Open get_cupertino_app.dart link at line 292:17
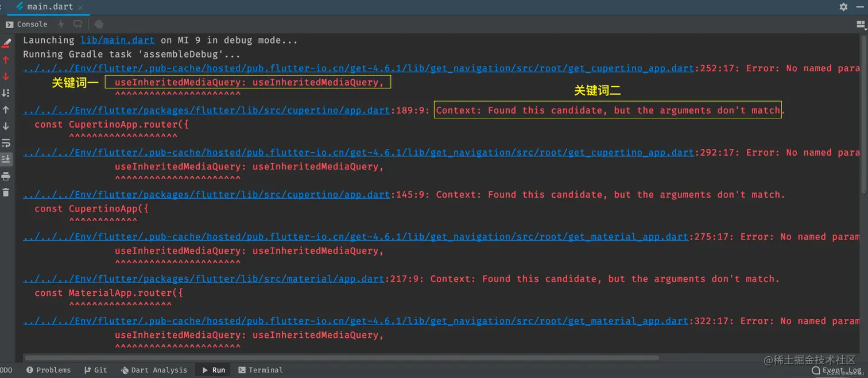Screen dimensions: 868x378 [359, 153]
